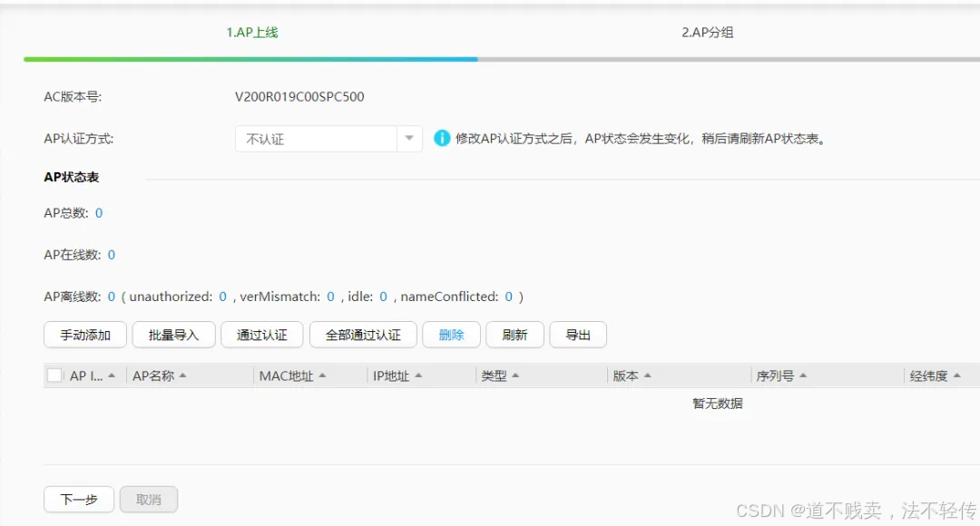
Task: Click the 通过认证 button
Action: [262, 335]
